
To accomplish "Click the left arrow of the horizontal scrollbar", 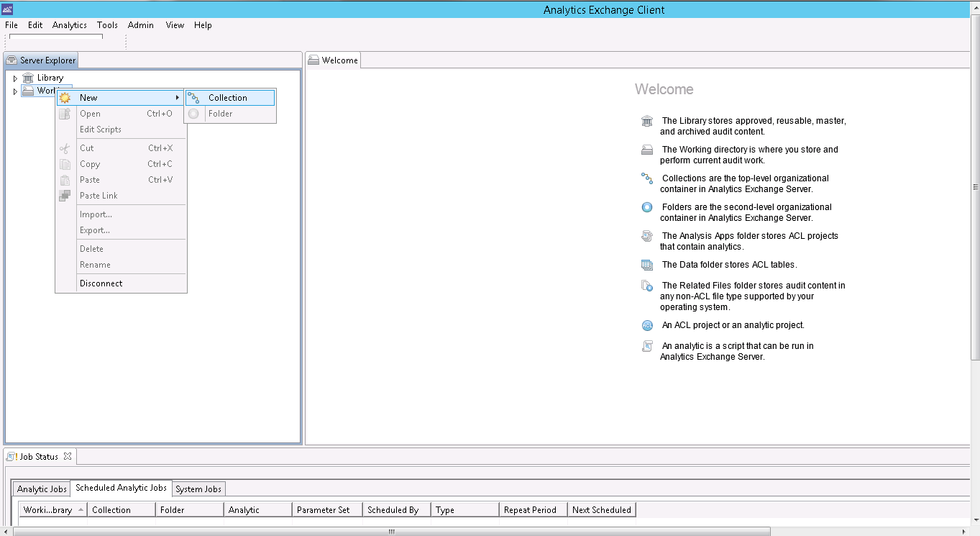I will click(6, 532).
